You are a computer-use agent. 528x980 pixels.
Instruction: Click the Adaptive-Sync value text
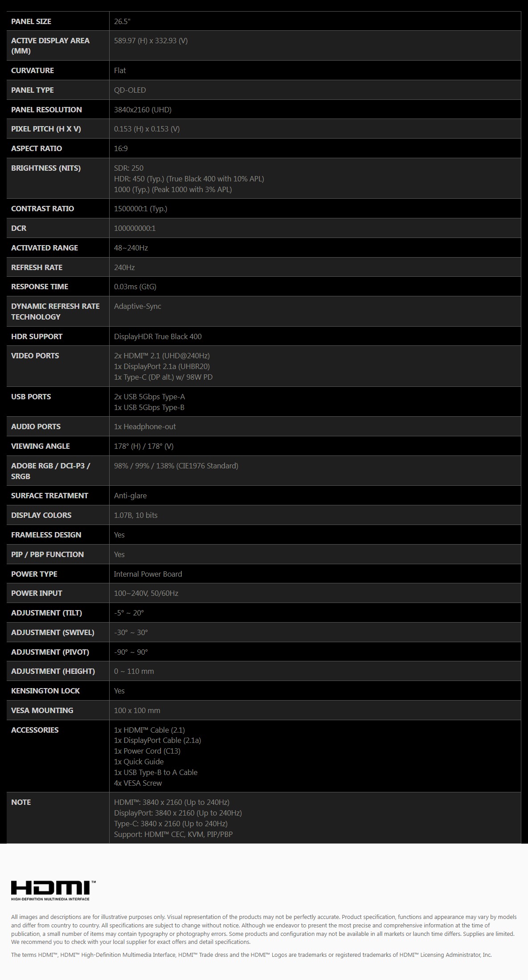coord(137,306)
